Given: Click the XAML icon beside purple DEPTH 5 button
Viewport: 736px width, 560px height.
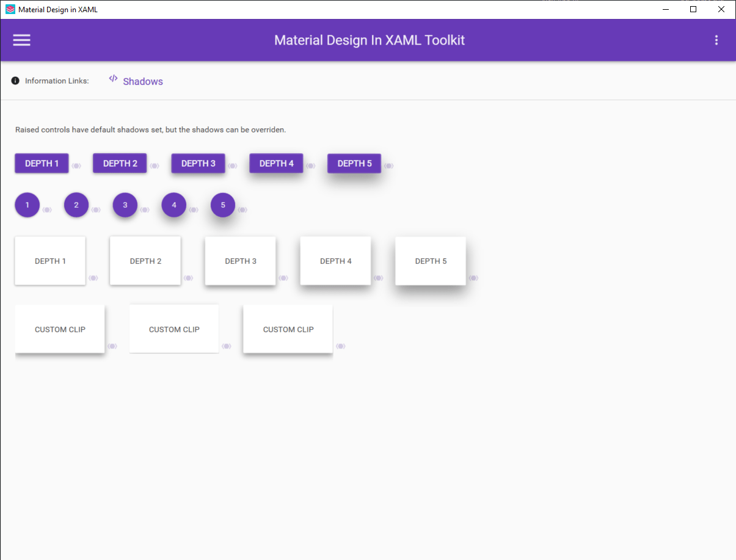Looking at the screenshot, I should (389, 166).
